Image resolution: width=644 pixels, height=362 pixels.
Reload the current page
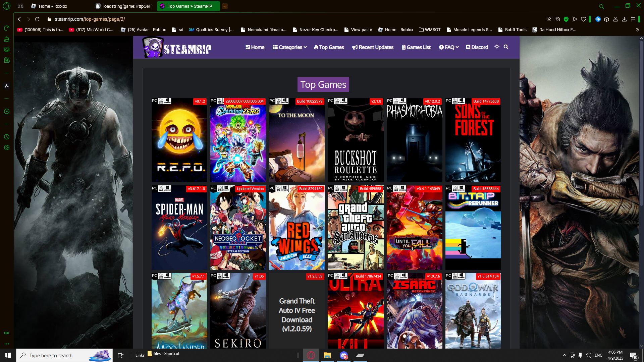pyautogui.click(x=37, y=19)
